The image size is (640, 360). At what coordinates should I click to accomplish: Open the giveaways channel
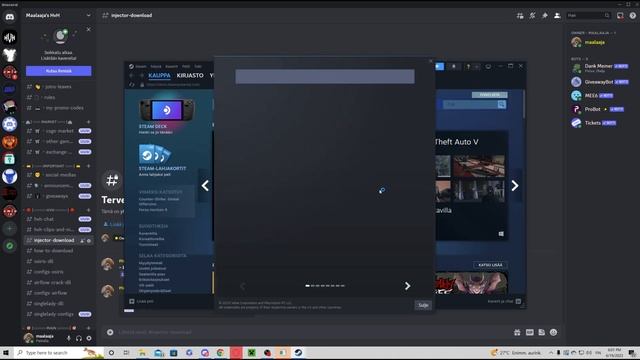tap(58, 196)
